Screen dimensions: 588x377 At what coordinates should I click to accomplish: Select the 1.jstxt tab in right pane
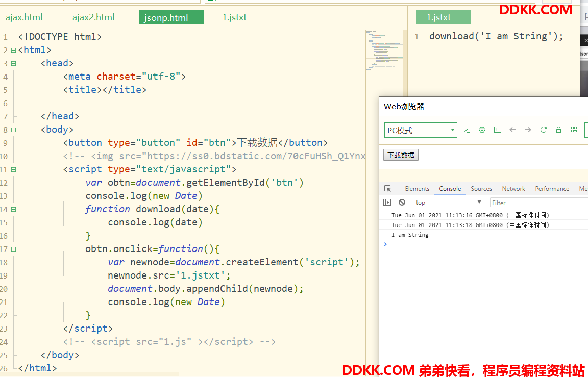click(443, 17)
